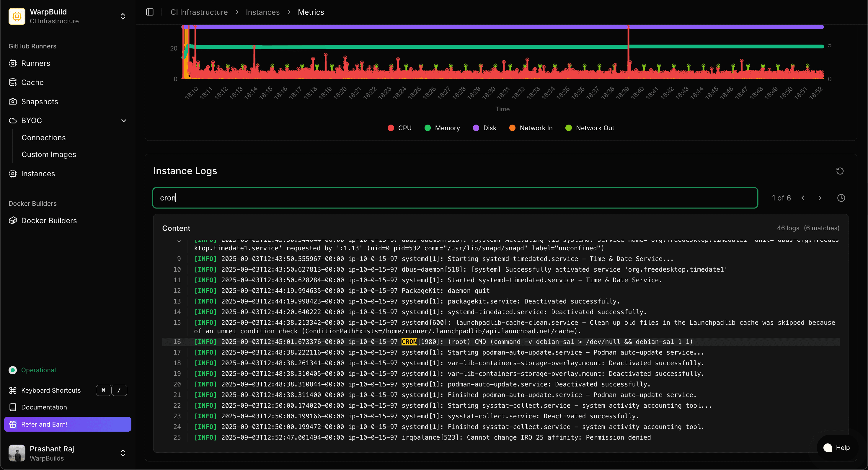The width and height of the screenshot is (868, 470).
Task: Click the Operational status indicator
Action: coord(32,370)
